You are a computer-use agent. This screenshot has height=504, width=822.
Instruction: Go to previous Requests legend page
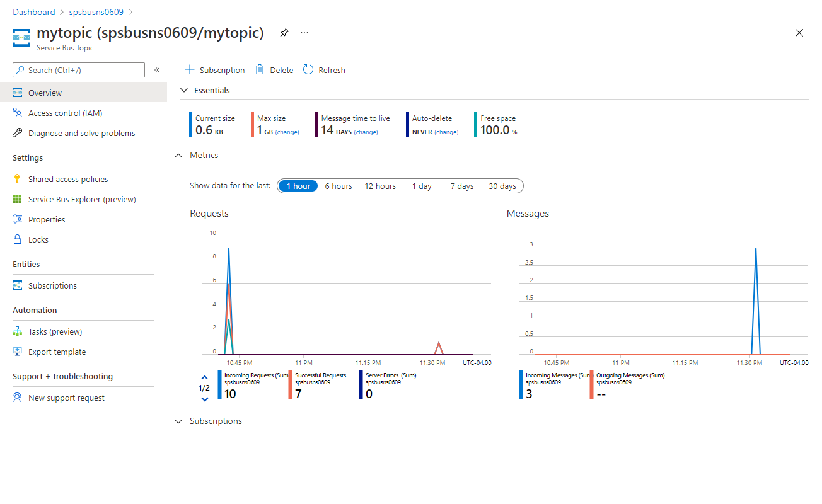point(204,377)
